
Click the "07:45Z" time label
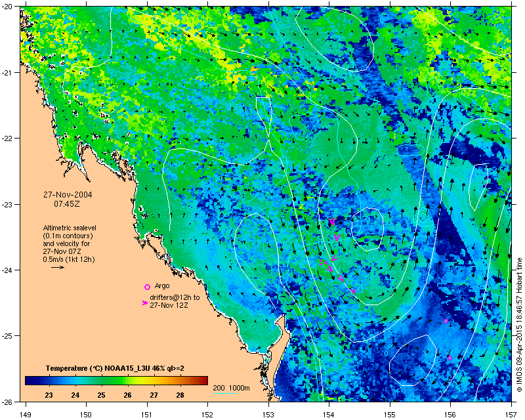pyautogui.click(x=67, y=203)
